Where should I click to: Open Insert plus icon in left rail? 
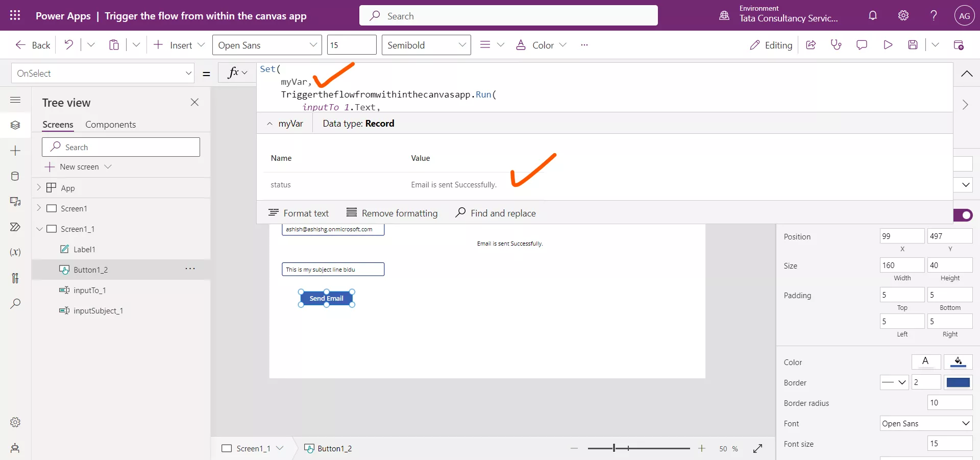coord(15,151)
